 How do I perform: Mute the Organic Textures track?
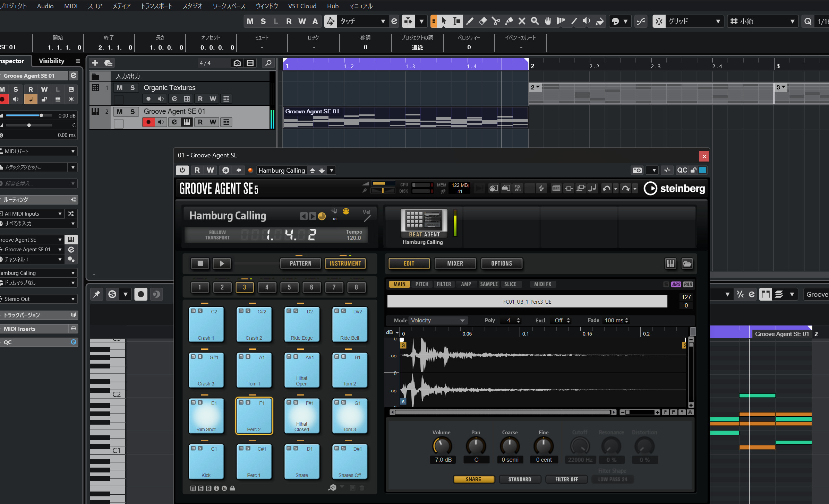click(x=120, y=88)
